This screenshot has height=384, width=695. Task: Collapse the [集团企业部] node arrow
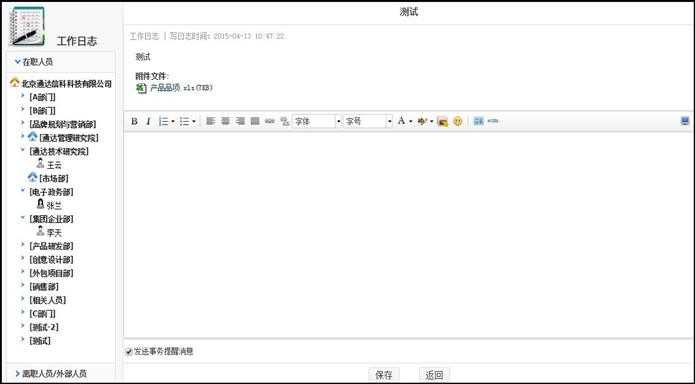(x=23, y=218)
